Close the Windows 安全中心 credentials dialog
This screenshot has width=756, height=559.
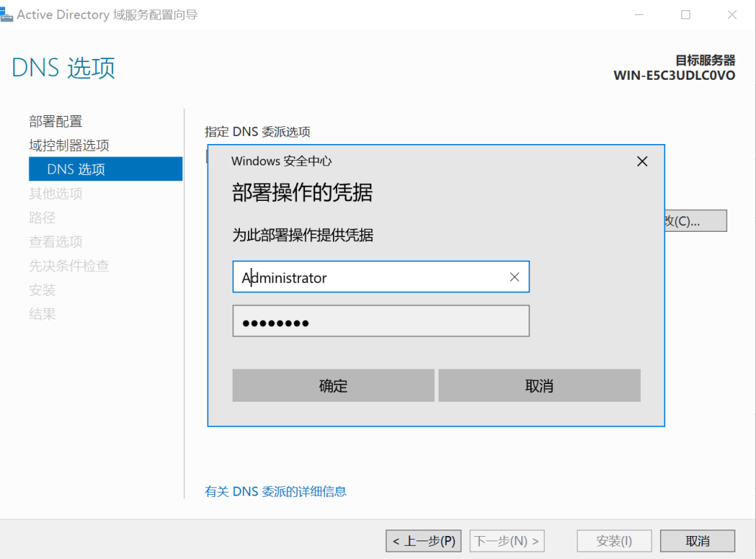642,161
